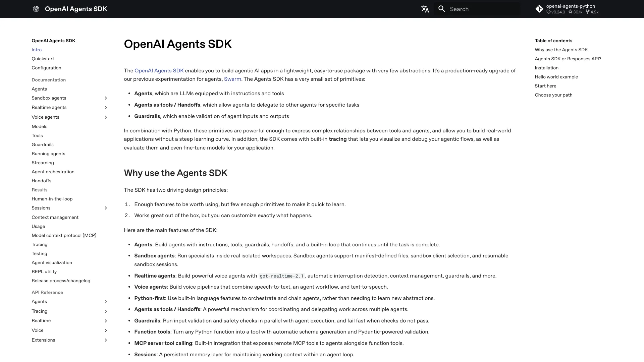The image size is (644, 362).
Task: Open the Intro page in sidebar
Action: [x=37, y=50]
